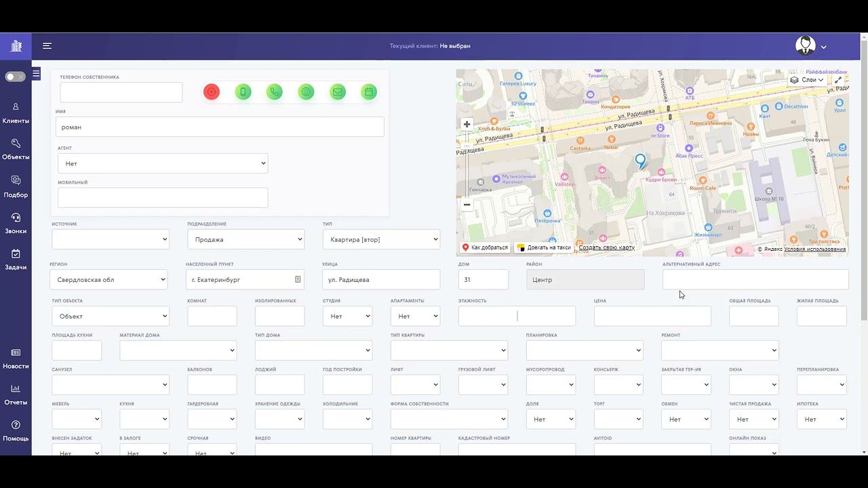Click Доехать на такси button on map
868x488 pixels.
(544, 247)
